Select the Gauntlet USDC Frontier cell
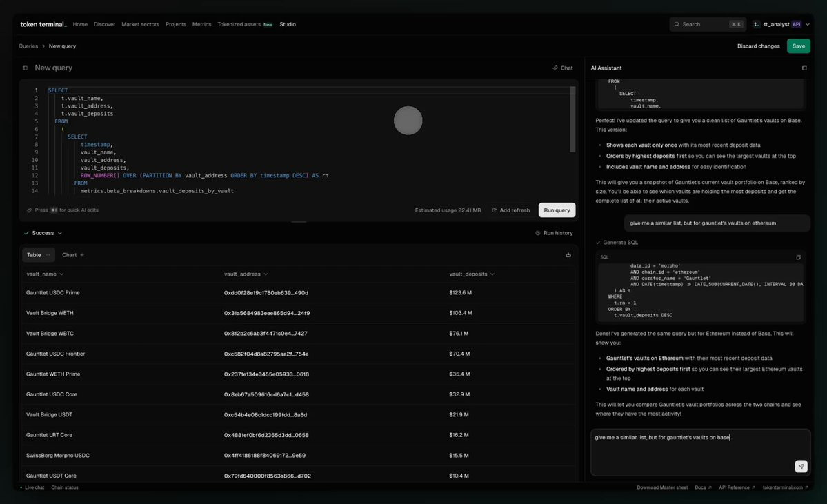The height and width of the screenshot is (504, 827). click(55, 354)
